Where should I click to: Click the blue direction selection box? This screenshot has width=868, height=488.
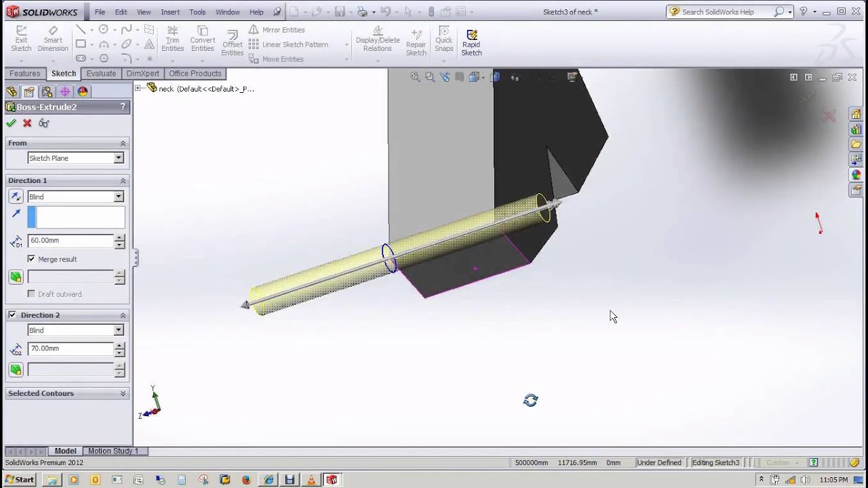tap(76, 217)
